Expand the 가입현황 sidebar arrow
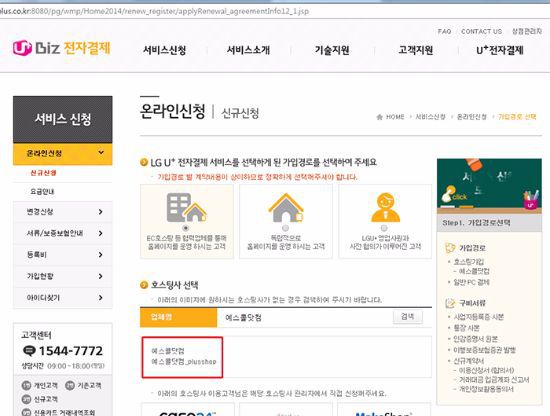This screenshot has width=550, height=416. [101, 276]
